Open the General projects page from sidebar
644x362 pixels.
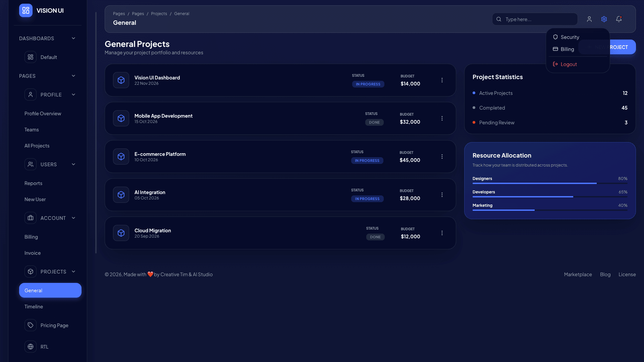coord(50,290)
